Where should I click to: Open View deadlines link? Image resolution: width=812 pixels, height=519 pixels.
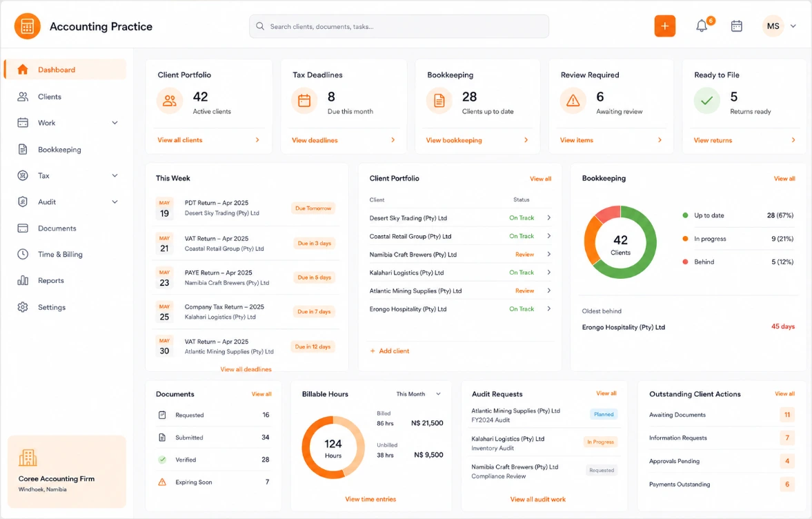click(x=315, y=140)
